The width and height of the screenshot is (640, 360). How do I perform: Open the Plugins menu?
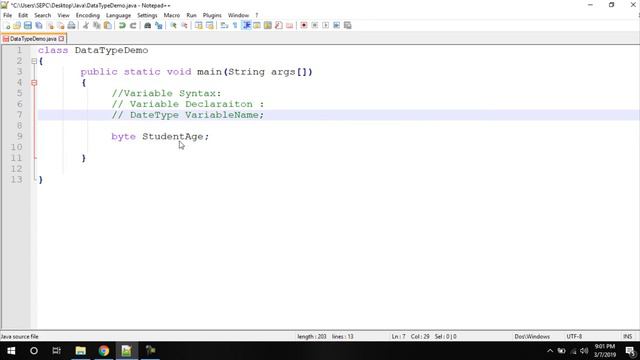tap(212, 15)
